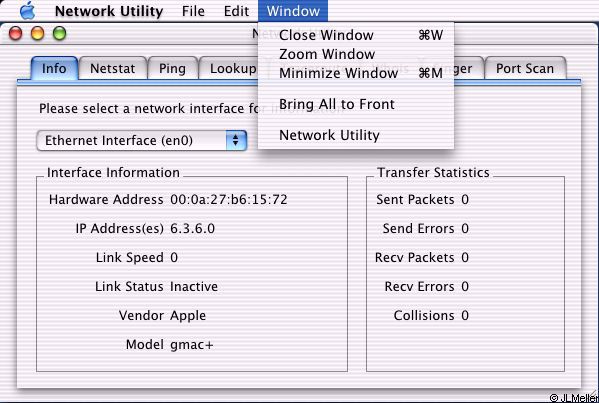
Task: Go to the Port Scan tab
Action: (x=525, y=68)
